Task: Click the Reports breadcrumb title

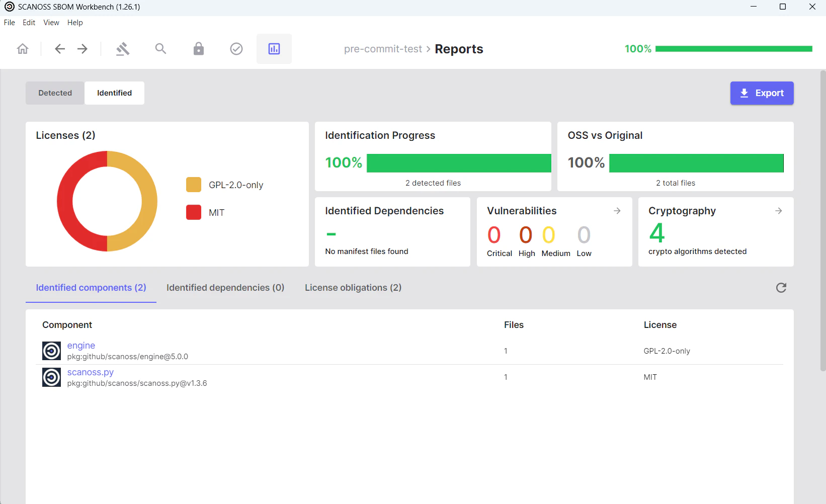Action: [459, 49]
